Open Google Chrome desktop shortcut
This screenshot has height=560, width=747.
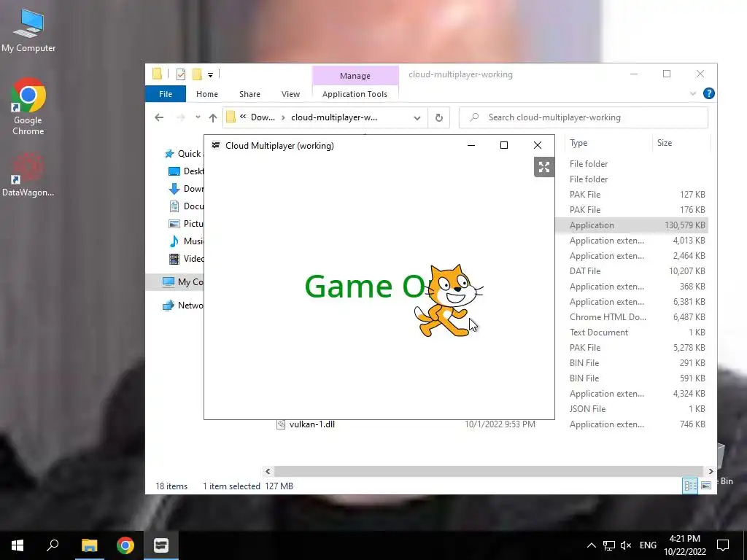pos(28,107)
